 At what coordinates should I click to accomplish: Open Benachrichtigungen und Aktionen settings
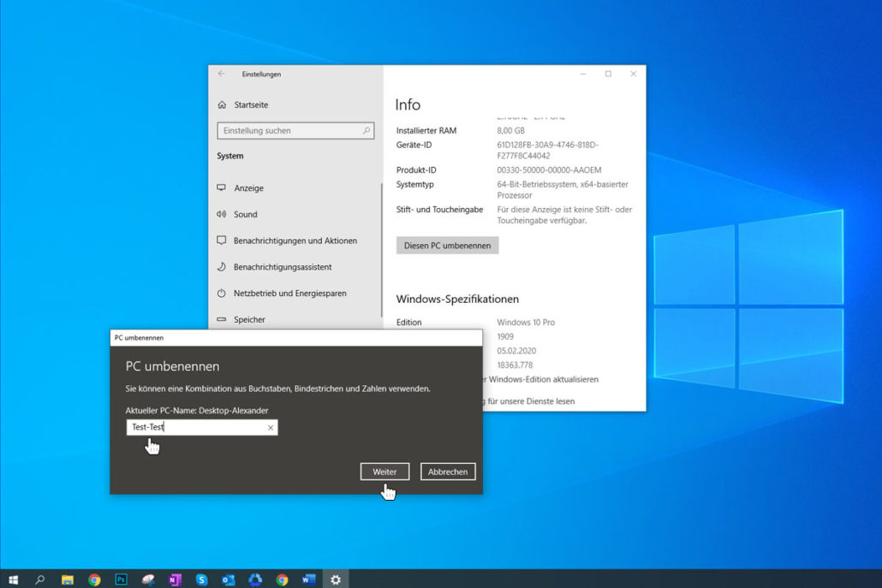(x=295, y=241)
